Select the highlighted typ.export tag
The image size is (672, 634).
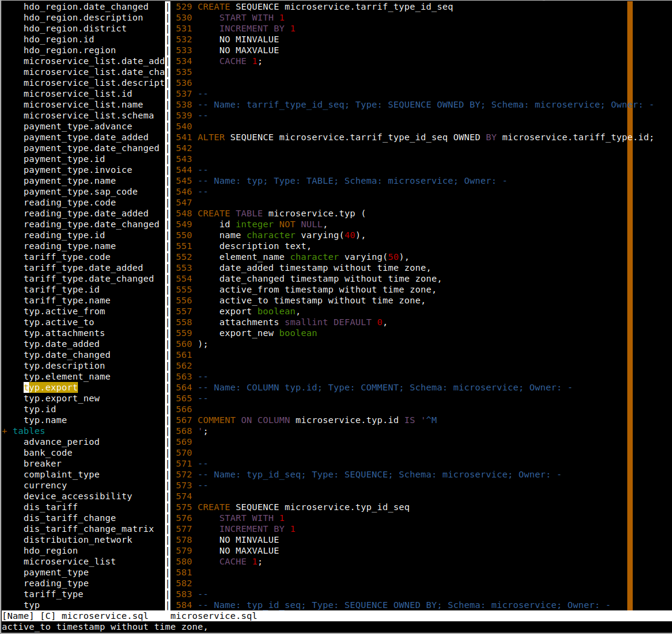51,387
